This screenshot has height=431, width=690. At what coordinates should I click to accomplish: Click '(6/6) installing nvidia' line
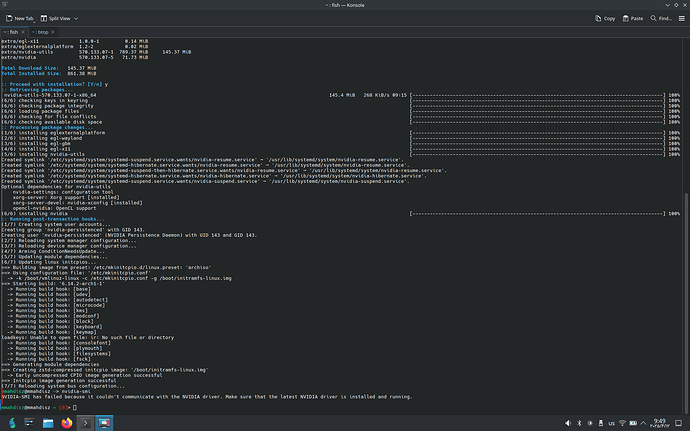[35, 214]
